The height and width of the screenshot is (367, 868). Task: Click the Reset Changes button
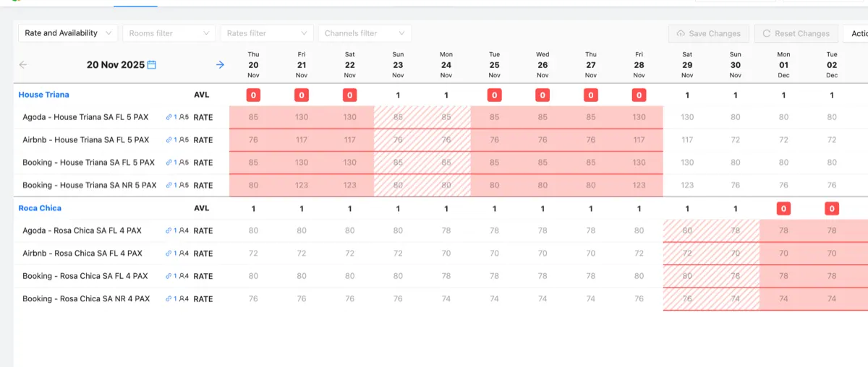(796, 33)
